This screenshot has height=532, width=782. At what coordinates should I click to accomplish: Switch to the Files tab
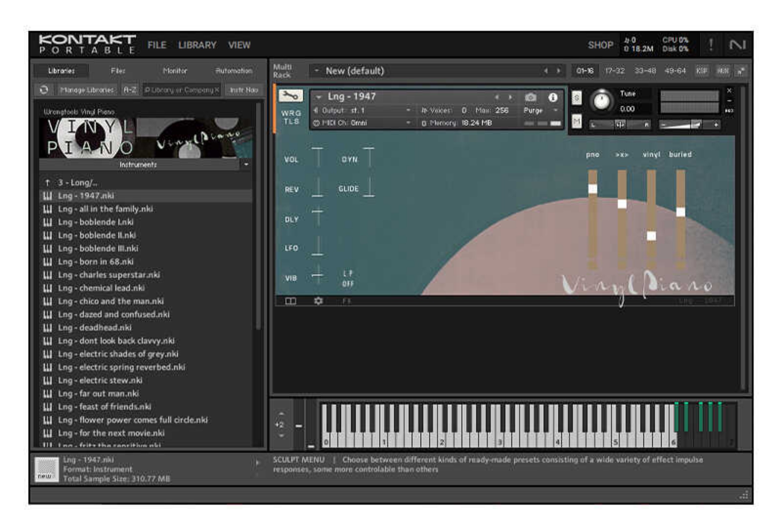click(118, 71)
